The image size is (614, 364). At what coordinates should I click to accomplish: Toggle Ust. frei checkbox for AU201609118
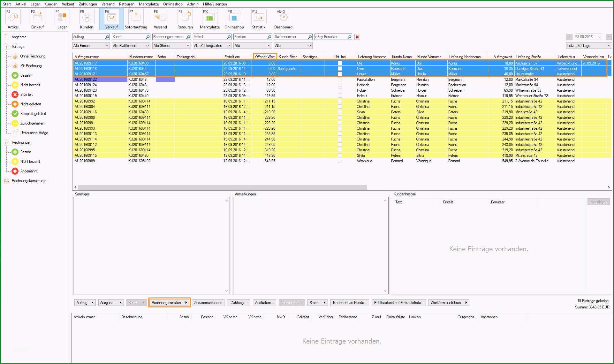340,69
